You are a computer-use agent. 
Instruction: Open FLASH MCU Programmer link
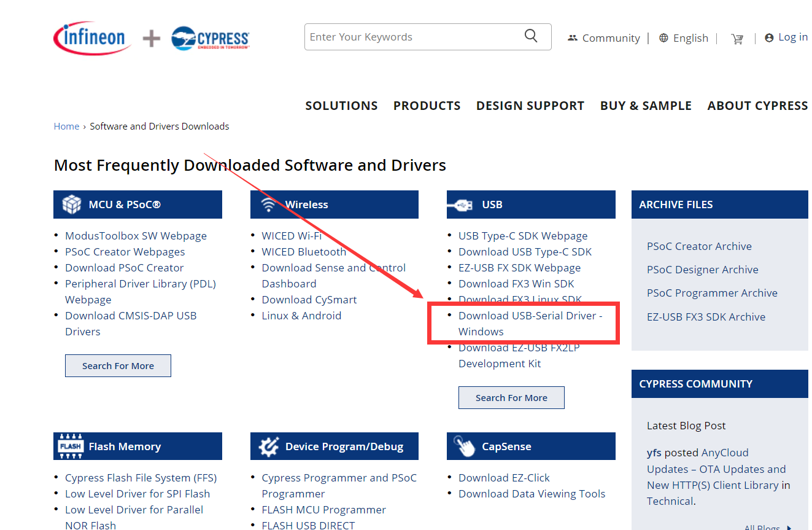click(323, 510)
